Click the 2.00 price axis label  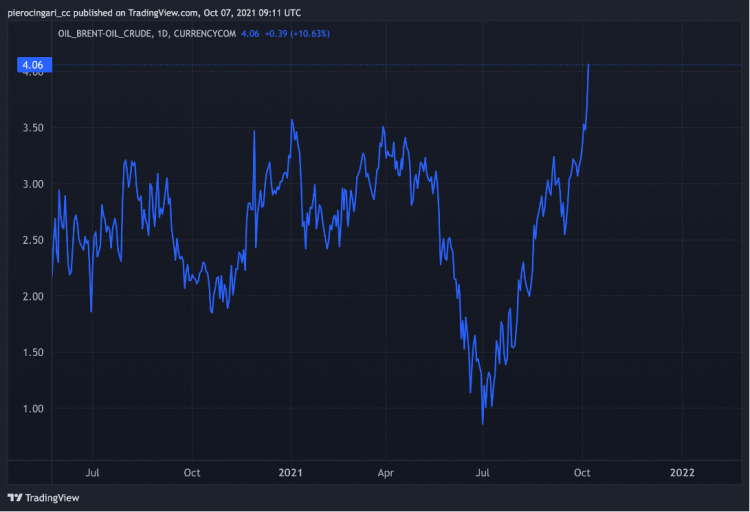click(x=33, y=296)
